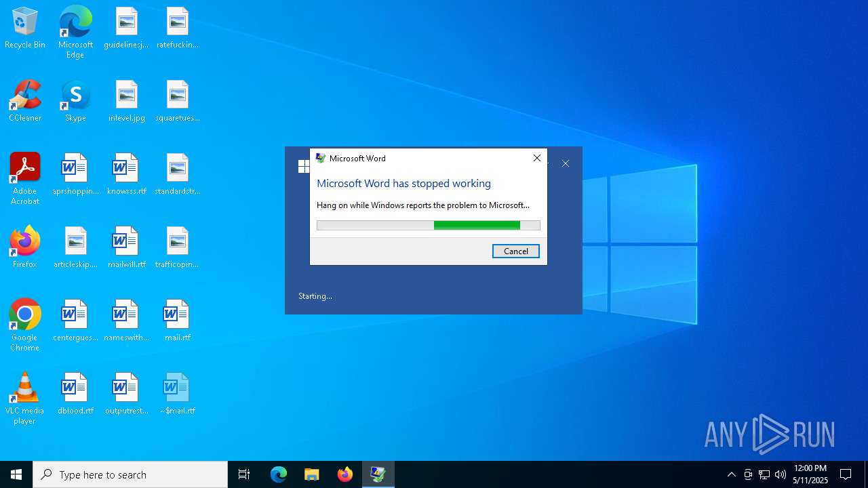868x488 pixels.
Task: Click the 'Starting...' text on splash screen
Action: coord(315,296)
